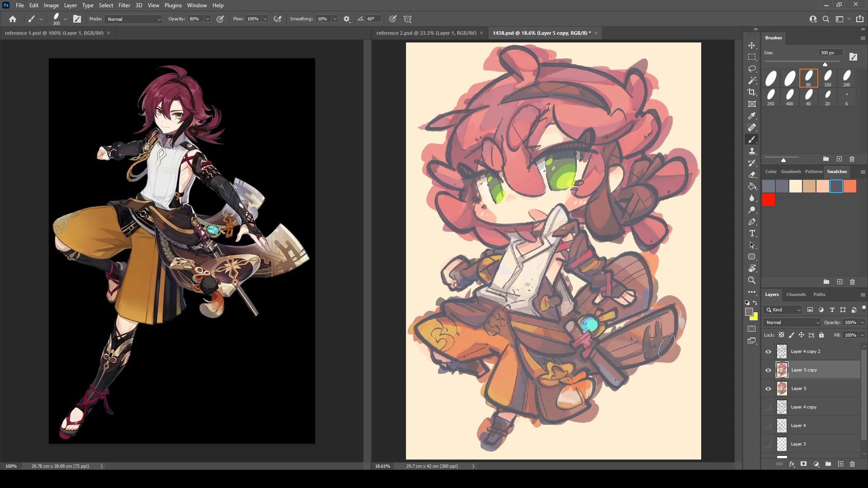Viewport: 868px width, 488px height.
Task: Open smoothing options gear icon
Action: (x=347, y=19)
